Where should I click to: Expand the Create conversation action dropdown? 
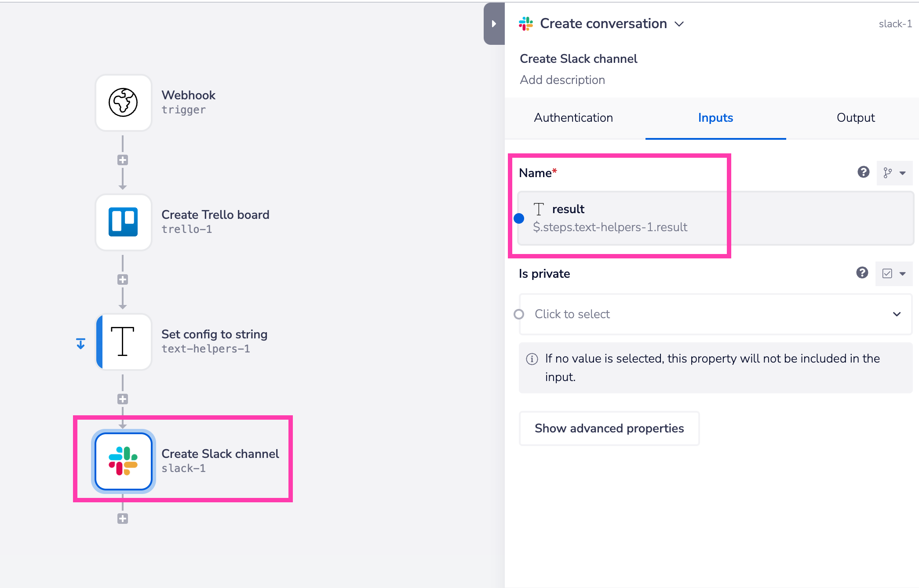coord(680,24)
